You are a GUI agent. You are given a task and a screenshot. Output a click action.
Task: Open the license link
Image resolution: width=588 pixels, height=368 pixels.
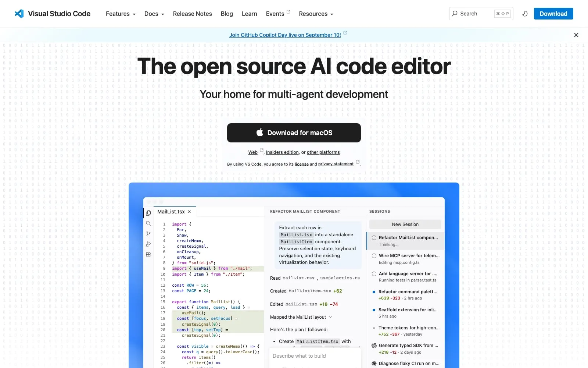(302, 164)
